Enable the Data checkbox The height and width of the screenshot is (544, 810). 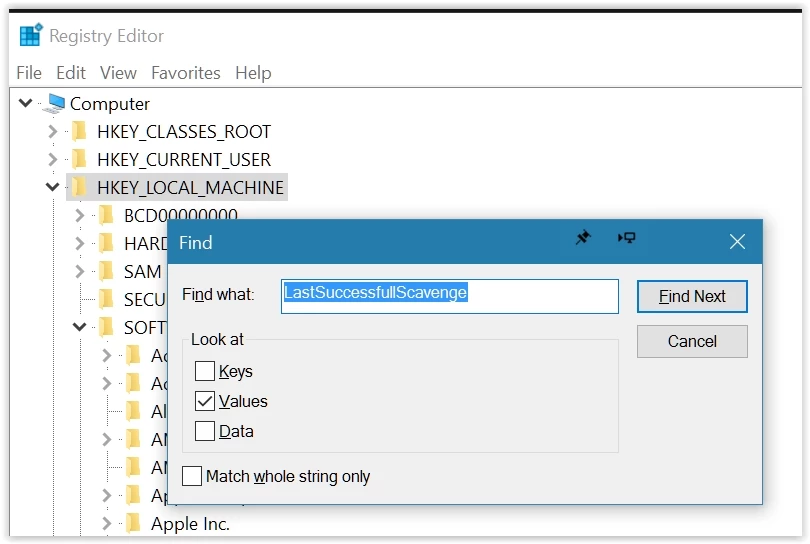(205, 431)
